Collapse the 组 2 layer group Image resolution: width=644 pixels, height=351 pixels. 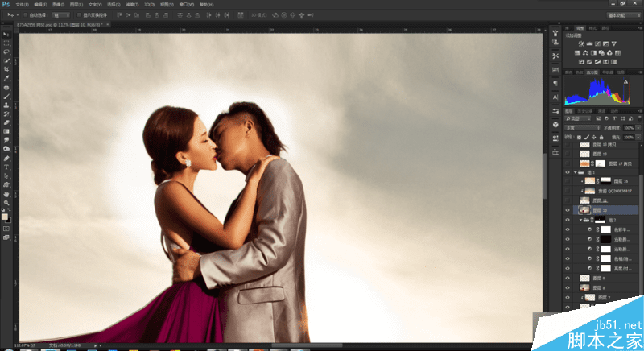(x=580, y=219)
